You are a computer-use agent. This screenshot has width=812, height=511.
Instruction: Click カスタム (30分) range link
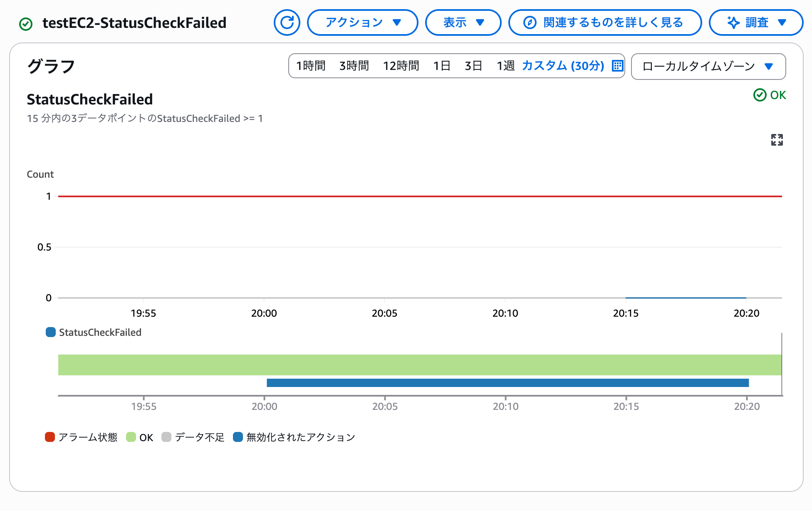(x=563, y=66)
